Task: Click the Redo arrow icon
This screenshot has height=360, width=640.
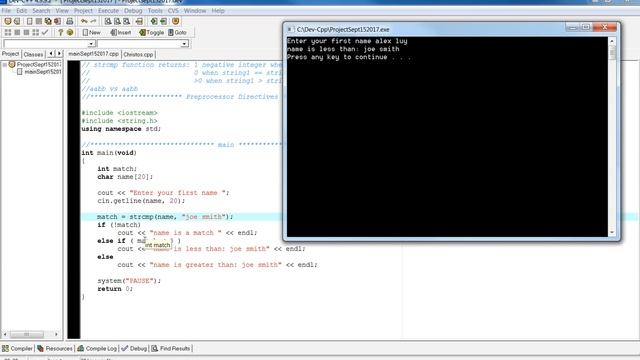Action: click(x=93, y=21)
